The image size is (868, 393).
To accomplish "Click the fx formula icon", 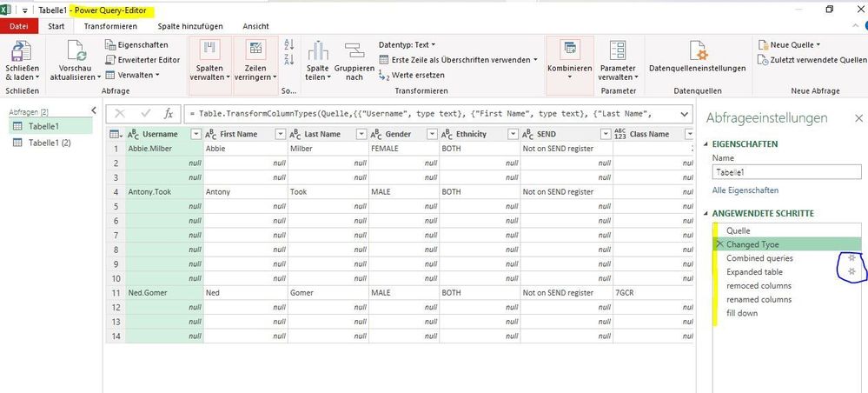I will [x=169, y=114].
